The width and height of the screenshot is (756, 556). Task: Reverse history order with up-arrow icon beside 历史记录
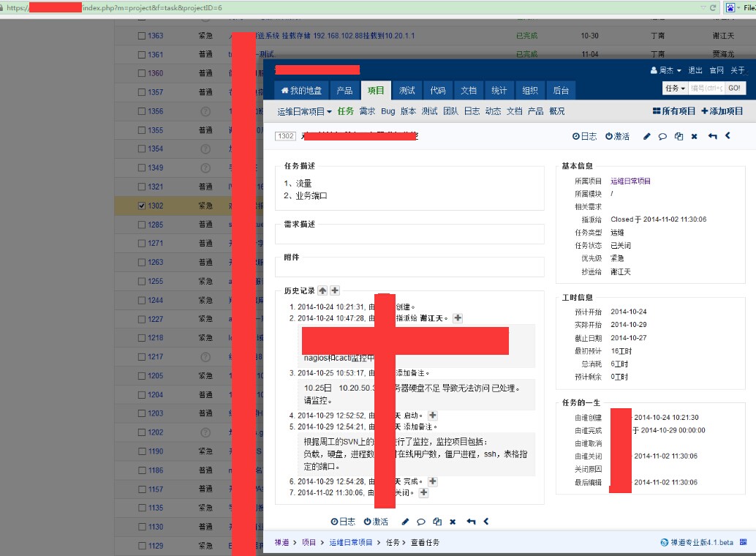tap(322, 290)
